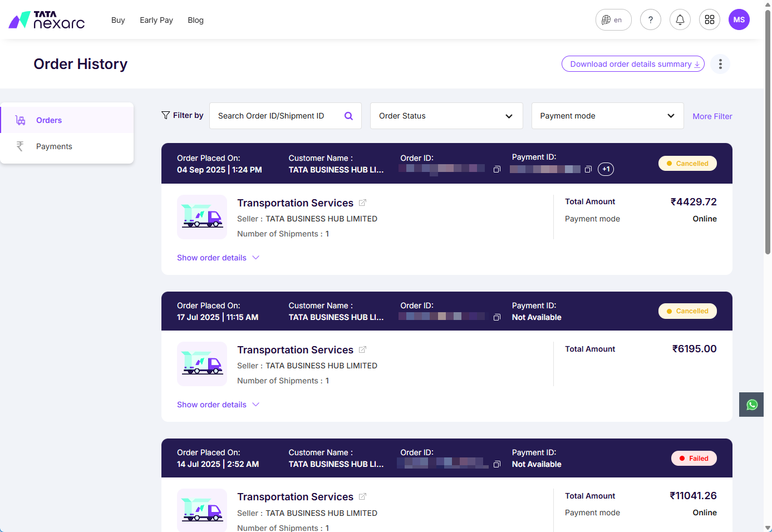Image resolution: width=772 pixels, height=532 pixels.
Task: Open Transportation Services link icon for ₹4429.72 order
Action: point(362,203)
